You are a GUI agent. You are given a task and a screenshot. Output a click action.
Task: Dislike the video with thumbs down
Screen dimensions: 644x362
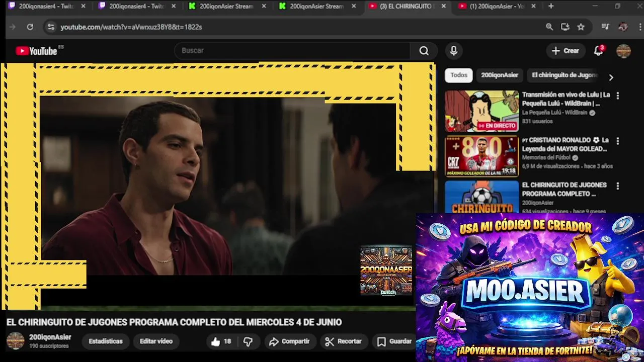pos(248,342)
